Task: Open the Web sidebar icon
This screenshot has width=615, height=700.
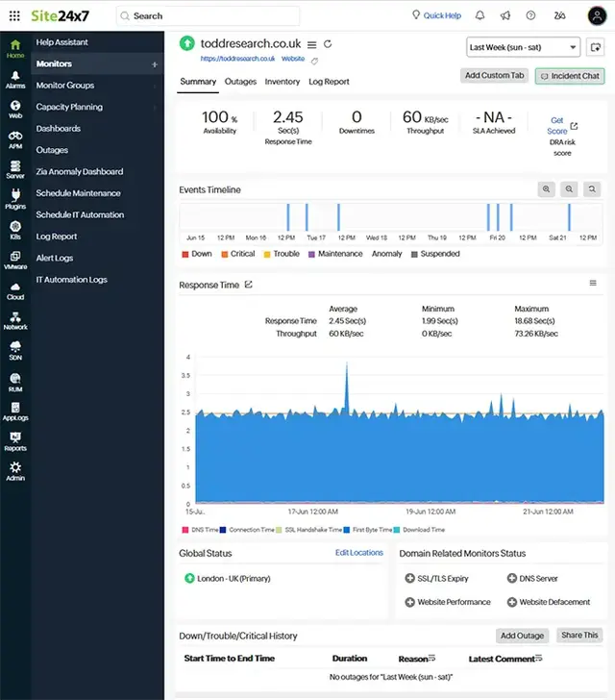Action: pos(15,110)
